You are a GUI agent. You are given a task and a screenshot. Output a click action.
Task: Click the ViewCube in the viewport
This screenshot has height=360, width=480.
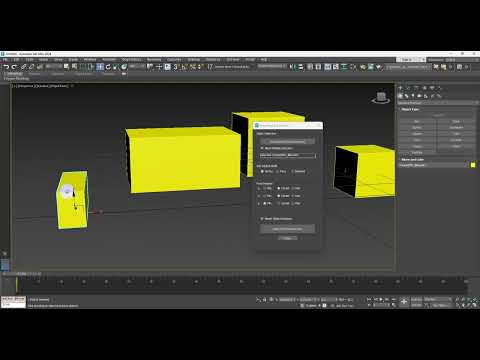[x=381, y=98]
